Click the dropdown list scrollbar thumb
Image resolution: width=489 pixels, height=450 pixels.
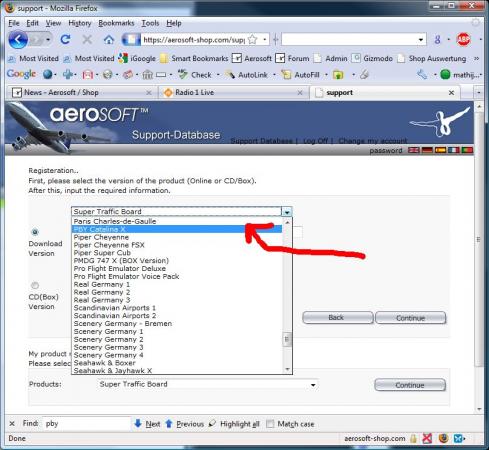click(x=287, y=340)
